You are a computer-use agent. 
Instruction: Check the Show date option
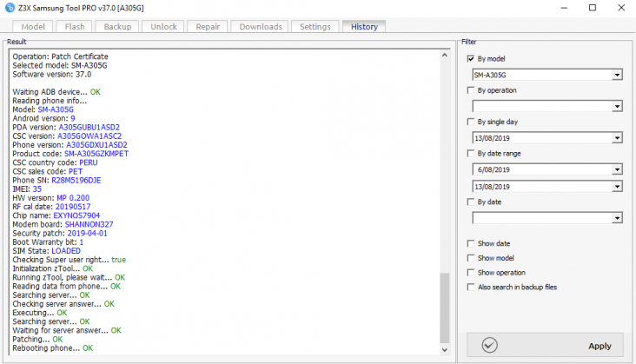(x=471, y=243)
